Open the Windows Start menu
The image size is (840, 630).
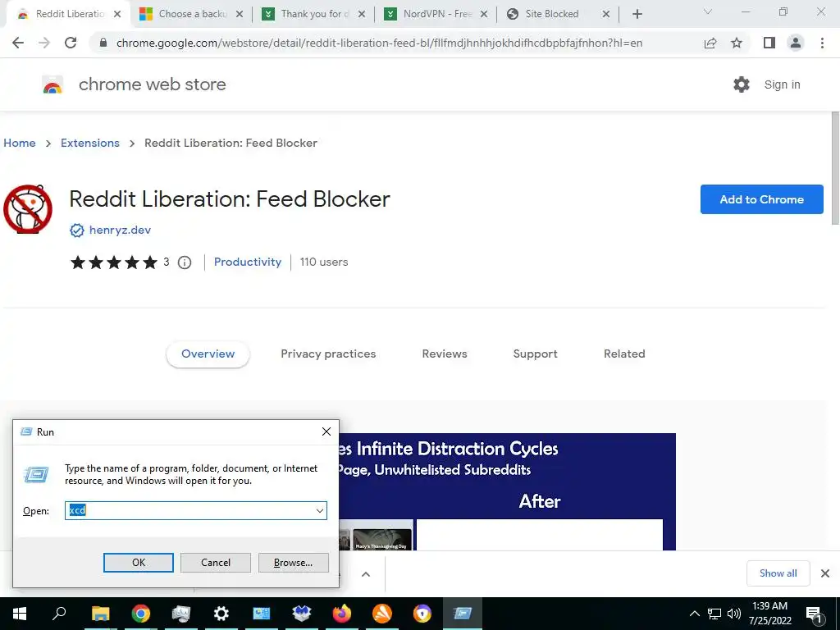20,614
